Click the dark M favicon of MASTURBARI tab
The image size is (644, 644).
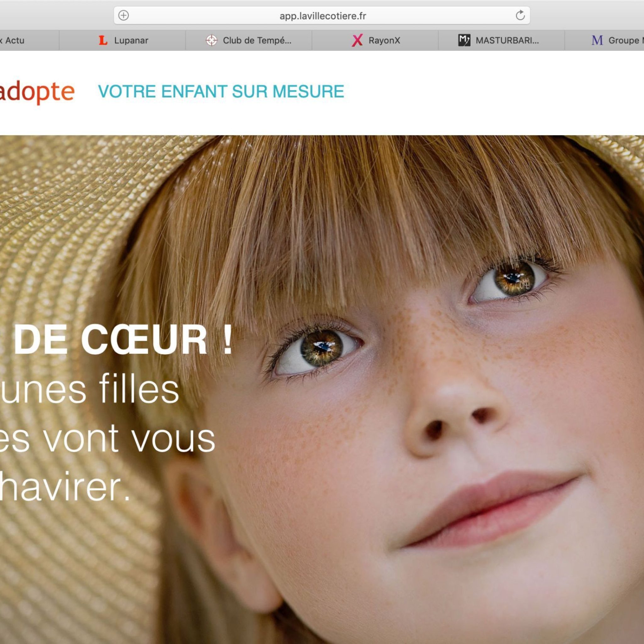point(464,40)
